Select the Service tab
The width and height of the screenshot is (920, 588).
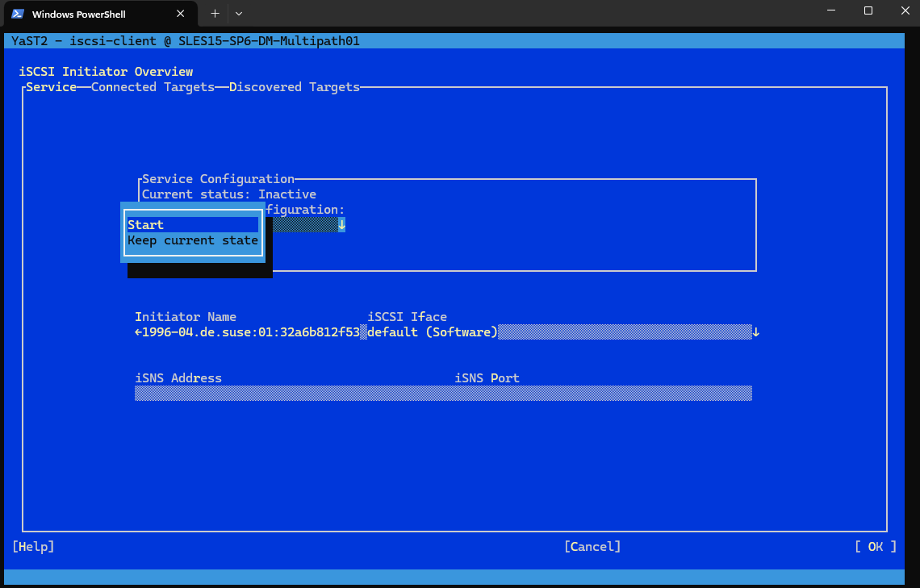[x=51, y=87]
